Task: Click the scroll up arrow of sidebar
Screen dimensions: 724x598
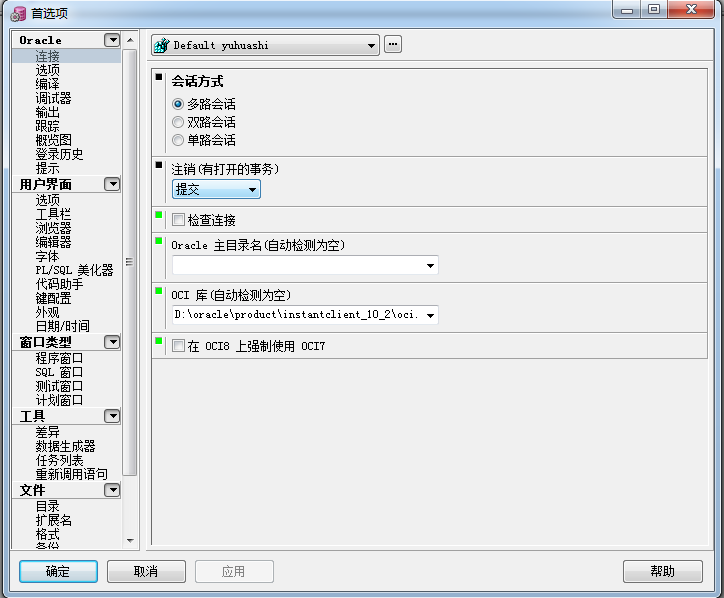Action: [x=130, y=40]
